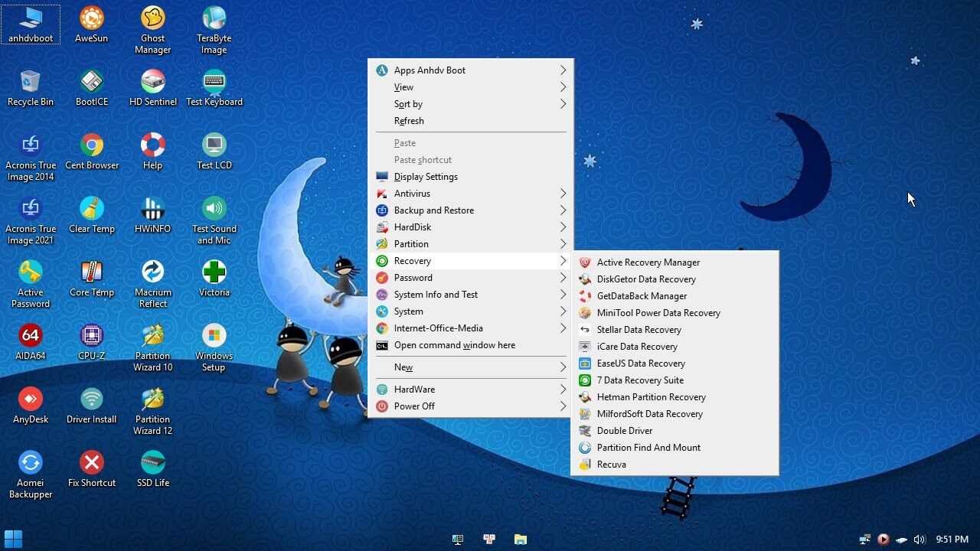The image size is (980, 551).
Task: Select the HD Sentinel desktop icon
Action: click(x=152, y=88)
